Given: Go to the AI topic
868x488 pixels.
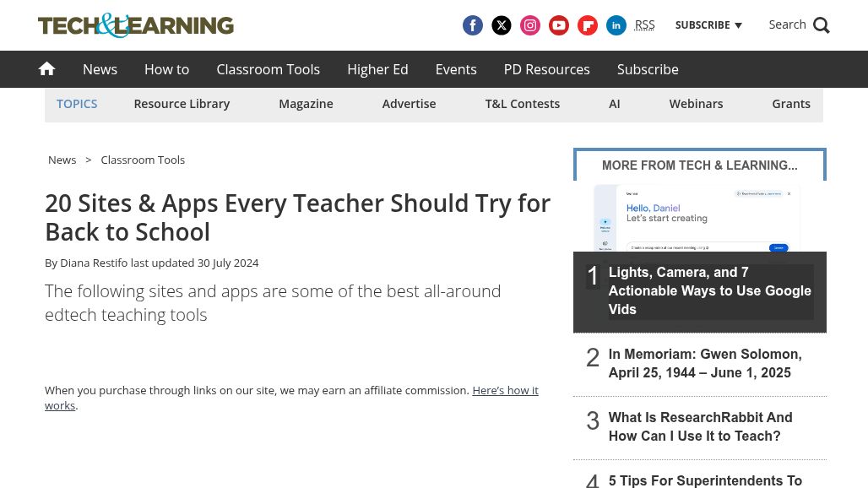Looking at the screenshot, I should pyautogui.click(x=614, y=104).
